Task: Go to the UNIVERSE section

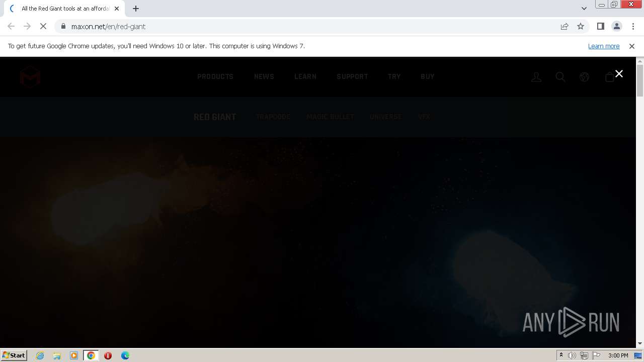Action: coord(386,117)
